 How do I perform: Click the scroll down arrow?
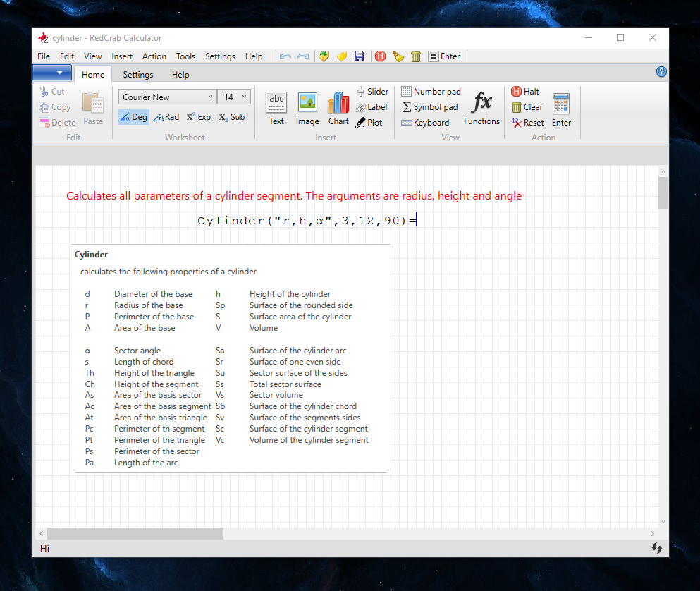tap(663, 522)
